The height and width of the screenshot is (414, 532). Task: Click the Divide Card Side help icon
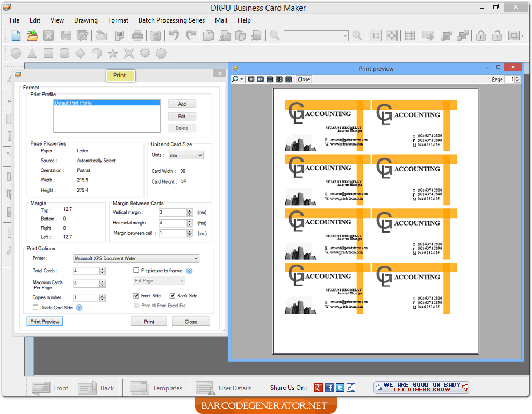pyautogui.click(x=79, y=308)
